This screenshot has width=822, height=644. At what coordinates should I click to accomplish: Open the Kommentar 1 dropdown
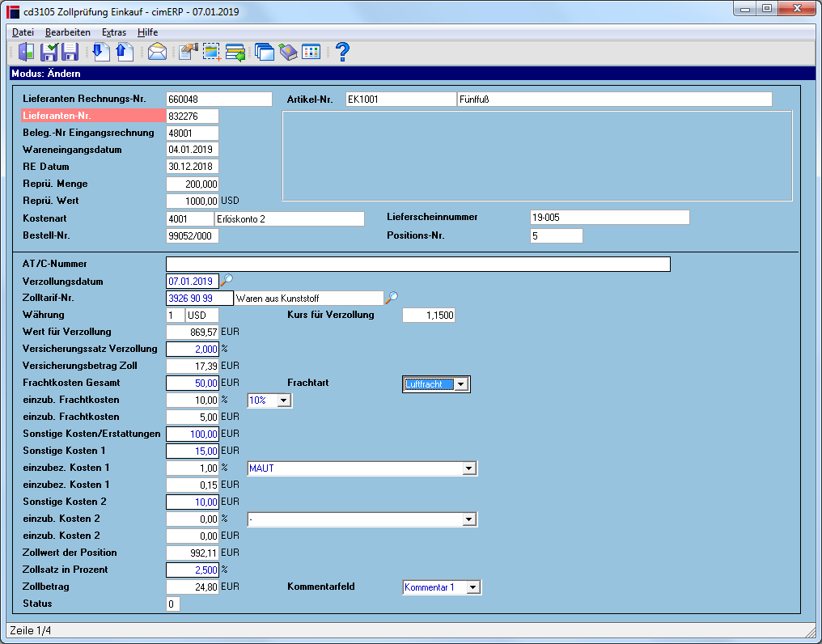point(472,587)
